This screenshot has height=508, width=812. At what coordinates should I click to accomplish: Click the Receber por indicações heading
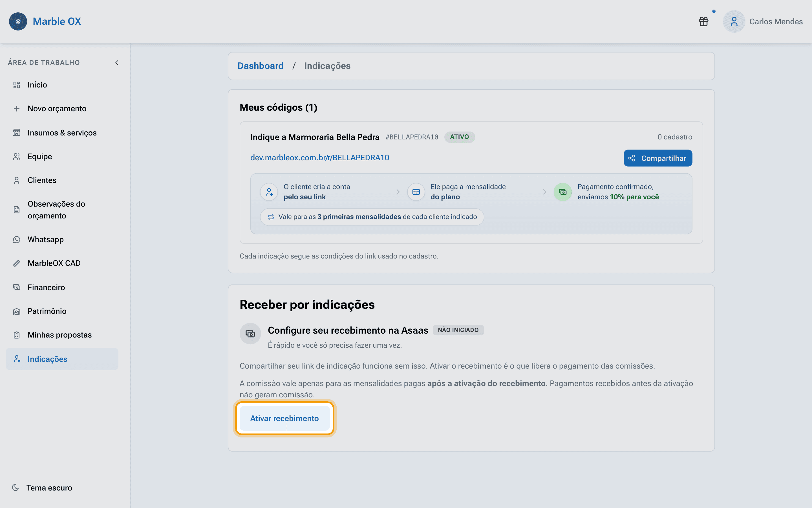tap(307, 305)
